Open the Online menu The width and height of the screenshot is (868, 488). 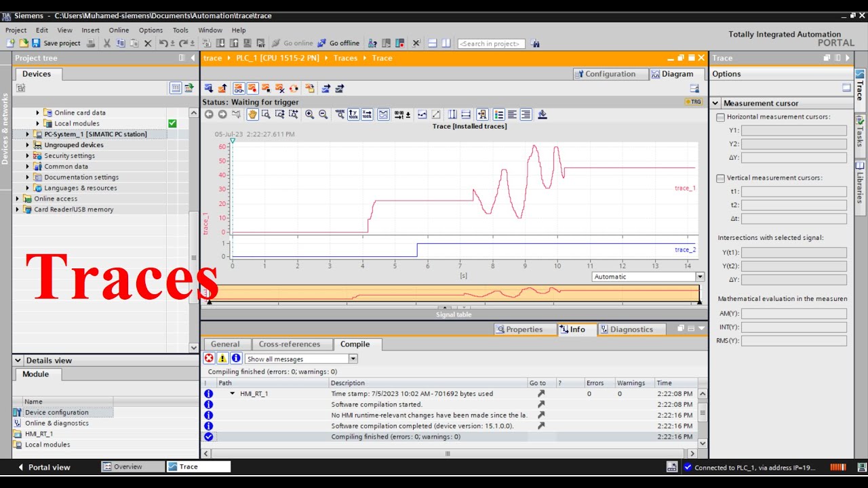click(119, 30)
